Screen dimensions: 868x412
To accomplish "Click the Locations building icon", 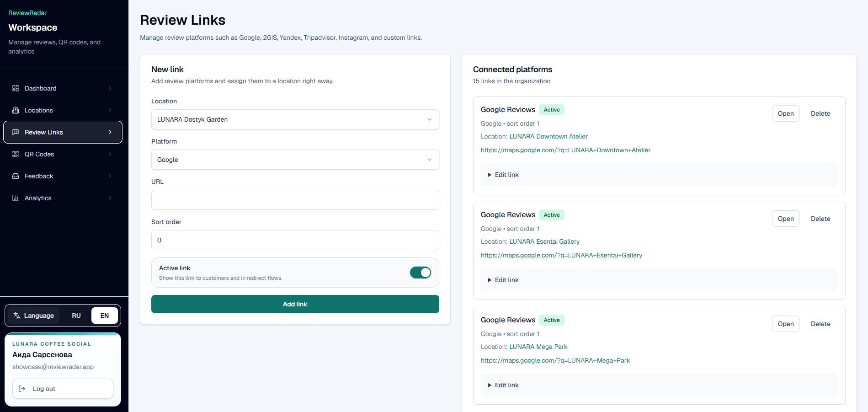I will pos(16,110).
